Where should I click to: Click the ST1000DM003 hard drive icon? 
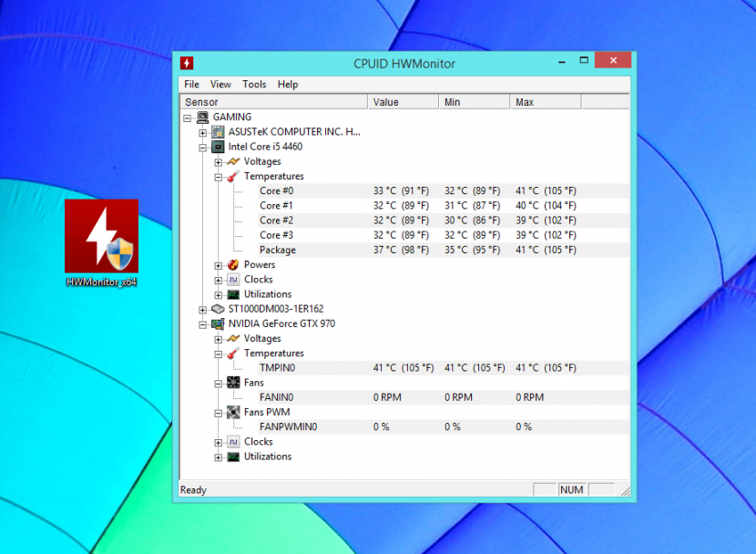click(x=218, y=309)
